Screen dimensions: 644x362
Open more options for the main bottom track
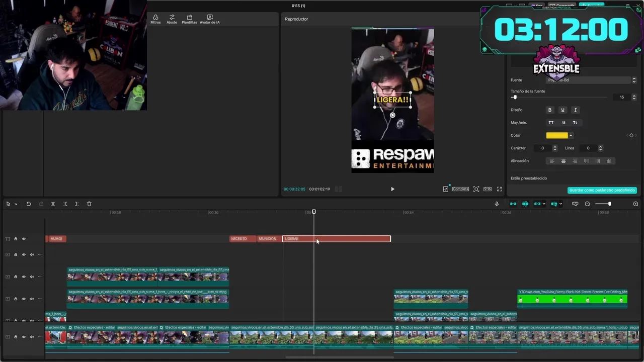[40, 337]
